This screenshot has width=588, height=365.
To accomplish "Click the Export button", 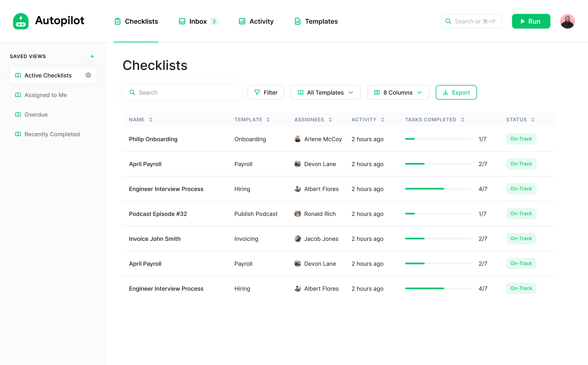I will point(456,93).
